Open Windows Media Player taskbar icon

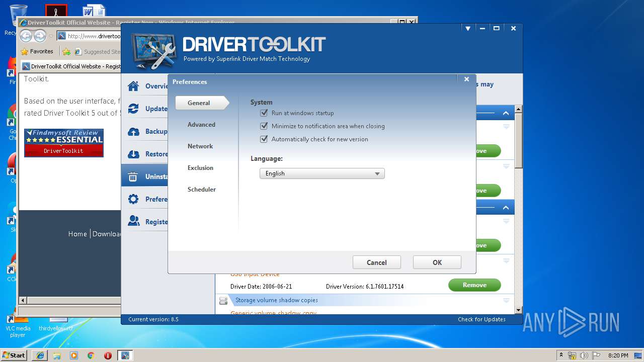click(74, 355)
